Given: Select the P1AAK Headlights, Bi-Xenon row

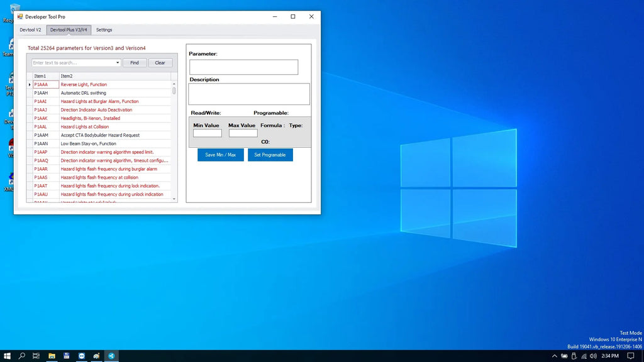Looking at the screenshot, I should tap(101, 118).
